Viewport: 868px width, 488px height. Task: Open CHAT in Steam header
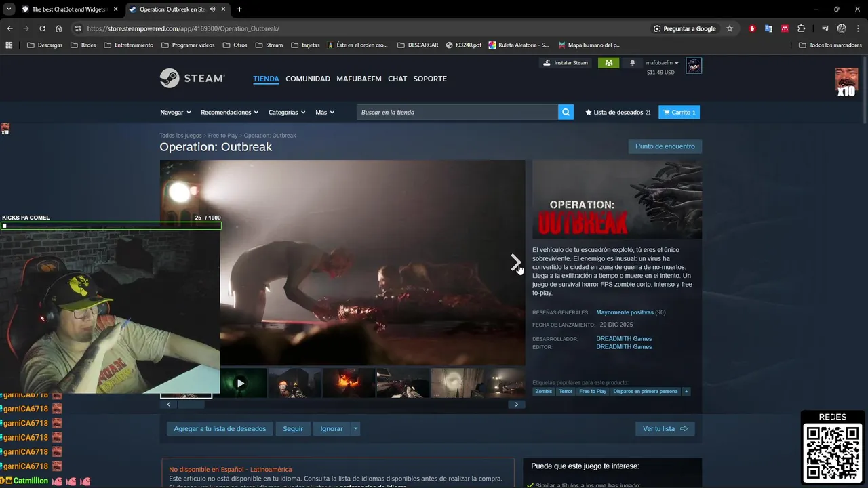(x=397, y=79)
